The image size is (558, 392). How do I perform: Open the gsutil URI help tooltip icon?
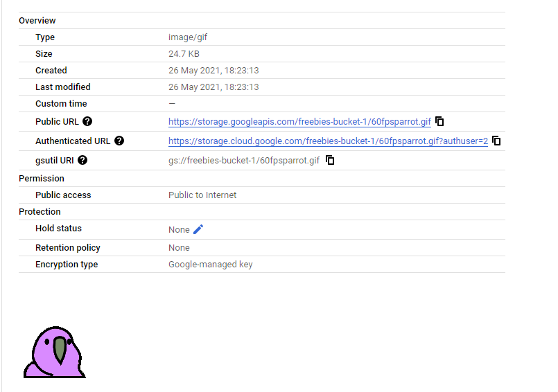[83, 160]
